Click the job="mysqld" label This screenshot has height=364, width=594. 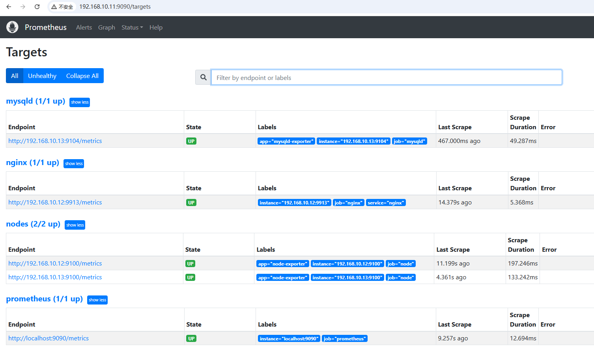point(409,141)
